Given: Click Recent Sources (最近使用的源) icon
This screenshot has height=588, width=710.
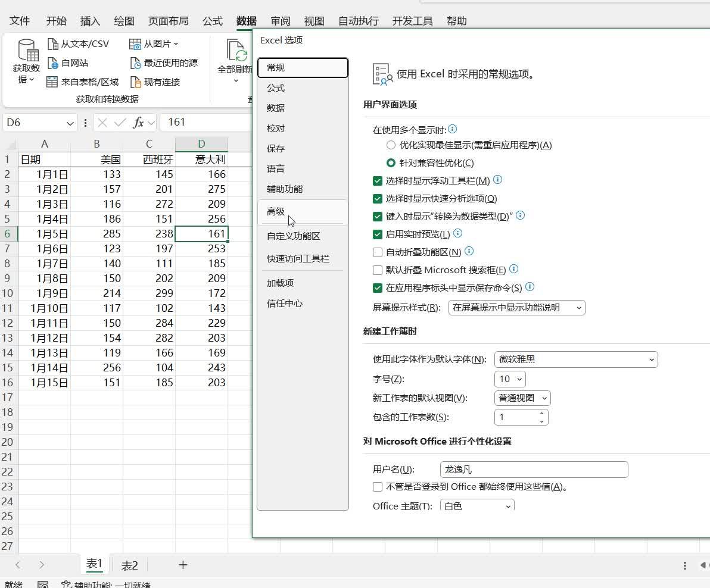Looking at the screenshot, I should click(135, 63).
